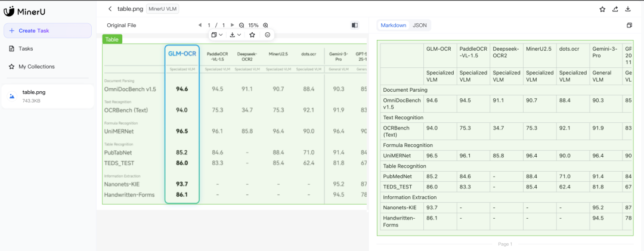Click bold 96.5 value in the original image
The image size is (644, 251).
pos(182,131)
